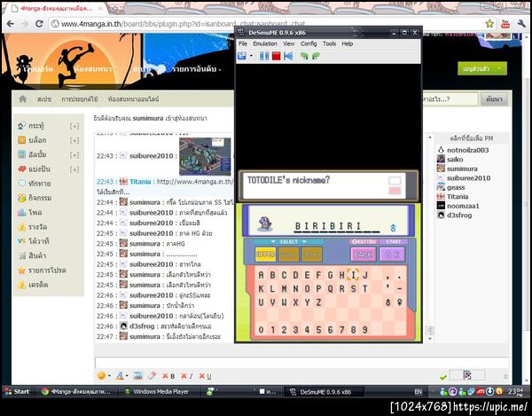Viewport: 532px width, 416px height.
Task: Toggle bold B in the chat toolbar
Action: (x=168, y=376)
